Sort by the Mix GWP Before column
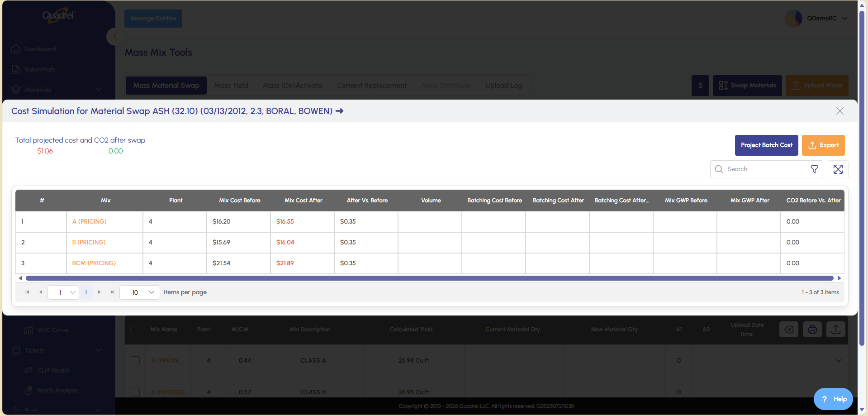Viewport: 868px width, 416px height. [686, 201]
